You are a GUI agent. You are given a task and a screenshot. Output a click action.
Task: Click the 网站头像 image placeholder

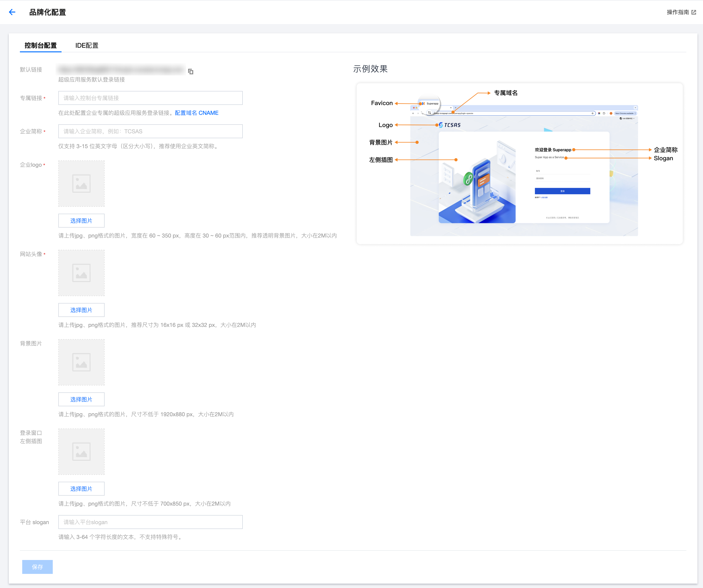point(81,272)
